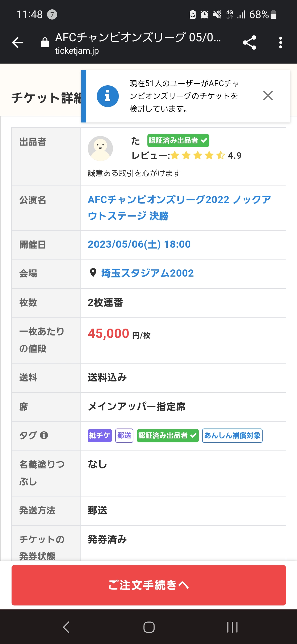Image resolution: width=297 pixels, height=644 pixels.
Task: Tap the lock icon beside URL
Action: coord(45,43)
